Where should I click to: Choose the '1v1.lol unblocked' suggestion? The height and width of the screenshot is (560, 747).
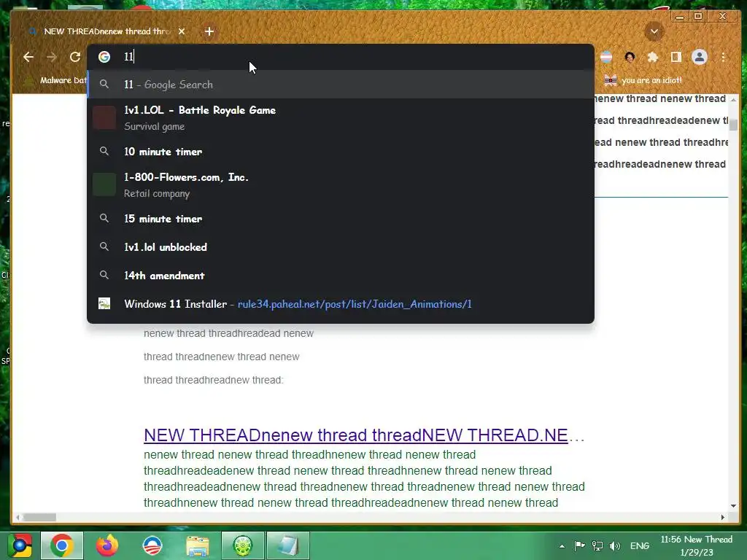[x=341, y=247]
